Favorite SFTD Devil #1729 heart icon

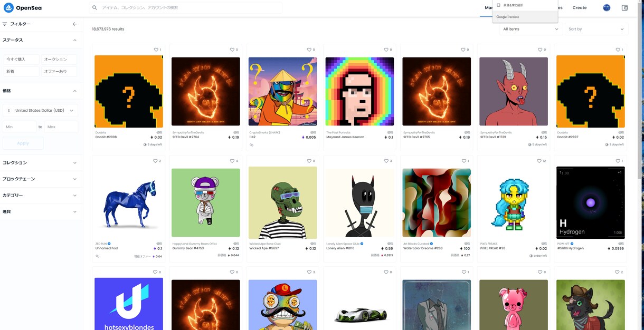[x=539, y=50]
